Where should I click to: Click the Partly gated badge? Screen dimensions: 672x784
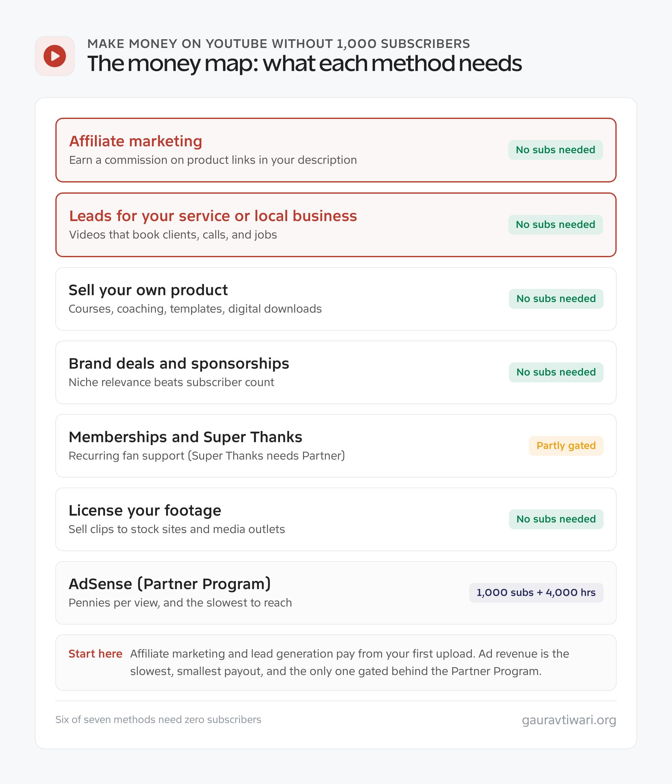(x=566, y=446)
